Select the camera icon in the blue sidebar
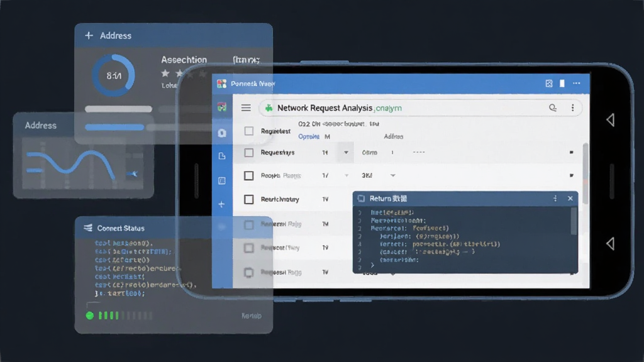This screenshot has height=362, width=644. (x=222, y=133)
